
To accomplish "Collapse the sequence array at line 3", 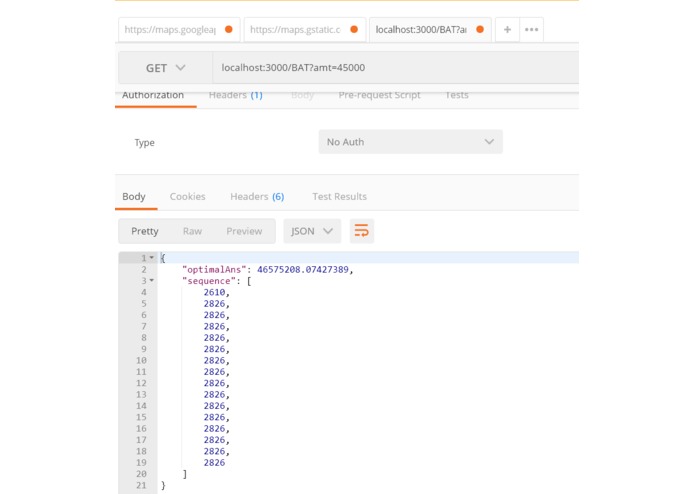I will [152, 280].
